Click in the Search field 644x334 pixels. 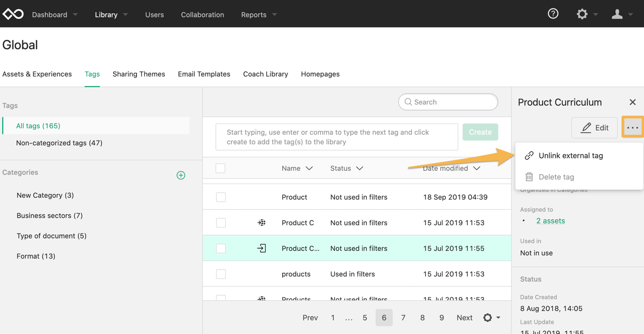click(448, 102)
